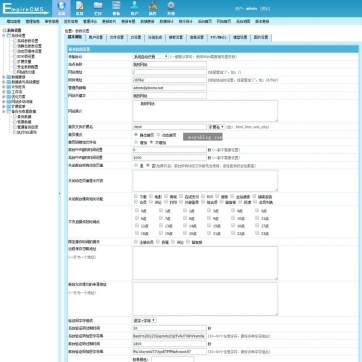Switch to the 用户设置 tab
Viewport: 362px width, 362px height.
click(x=96, y=38)
